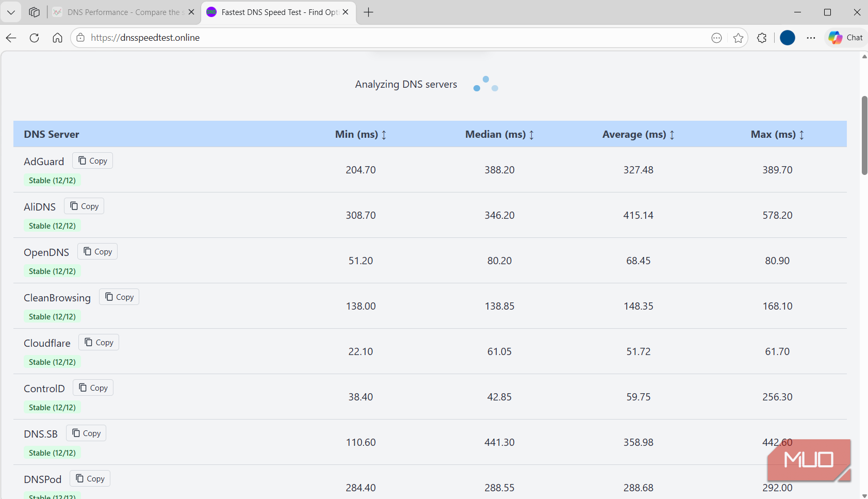This screenshot has width=868, height=499.
Task: Sort table by Min (ms) column
Action: (x=361, y=134)
